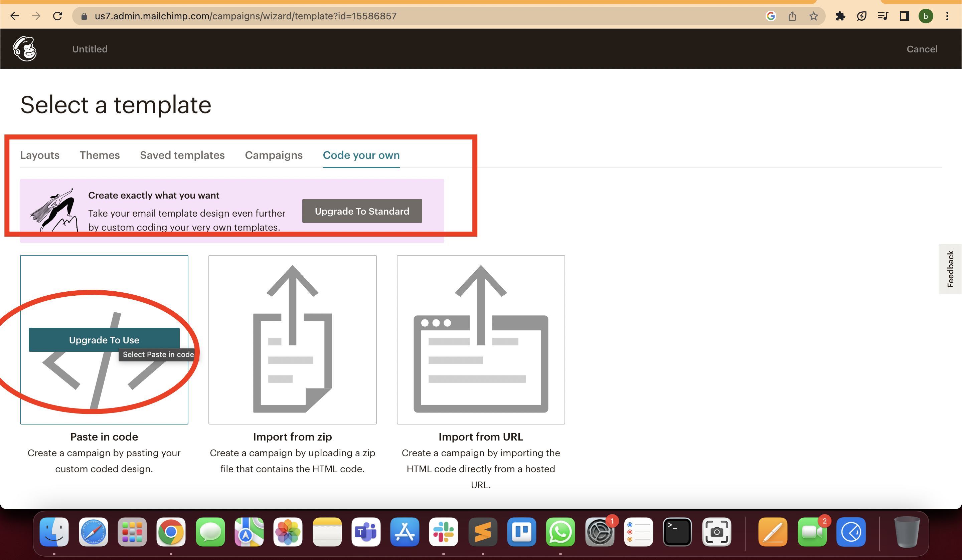Open the Extensions puzzle icon

(x=840, y=16)
